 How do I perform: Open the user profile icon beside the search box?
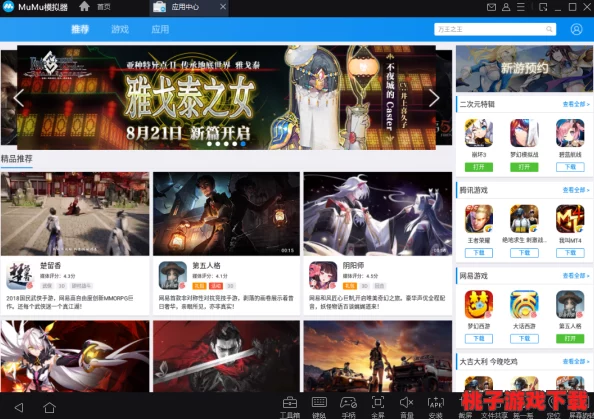click(576, 29)
